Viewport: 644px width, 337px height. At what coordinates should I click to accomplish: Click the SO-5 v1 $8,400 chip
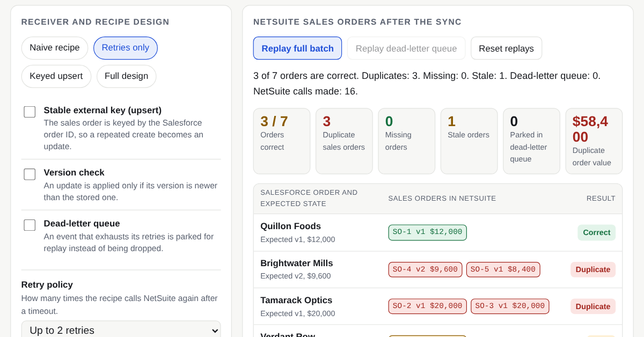[503, 269]
